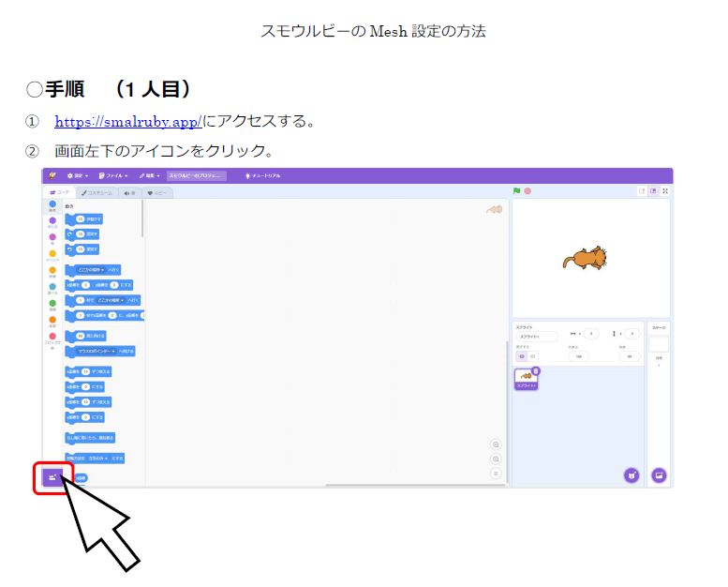Click the zoom in workspace icon
728x587 pixels.
pos(496,444)
